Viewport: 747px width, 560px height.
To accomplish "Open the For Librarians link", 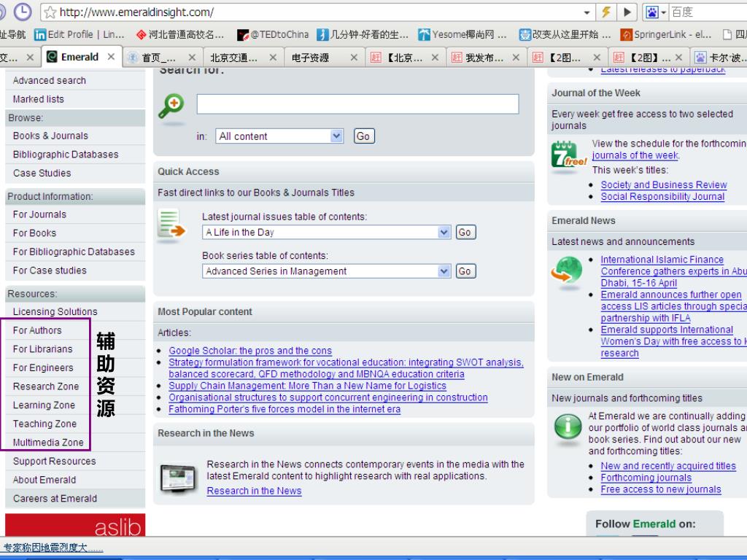I will [x=43, y=349].
